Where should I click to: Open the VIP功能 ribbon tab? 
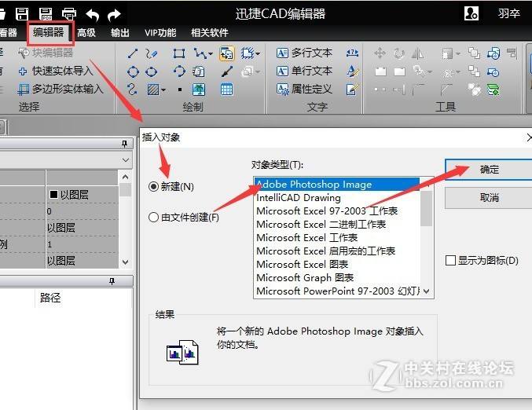tap(160, 32)
